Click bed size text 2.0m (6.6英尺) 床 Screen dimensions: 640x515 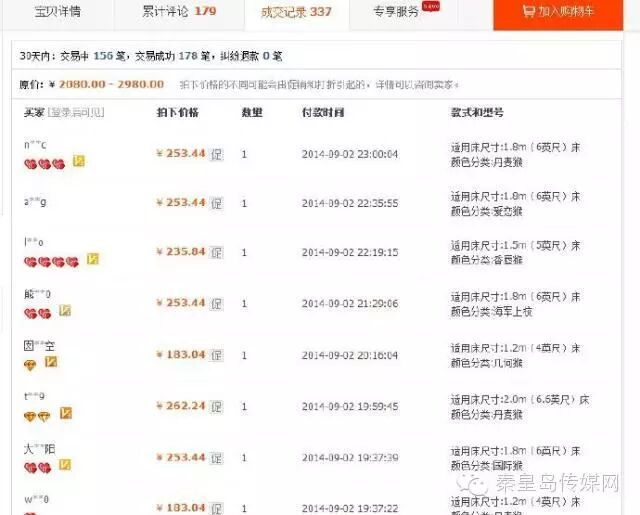click(548, 400)
